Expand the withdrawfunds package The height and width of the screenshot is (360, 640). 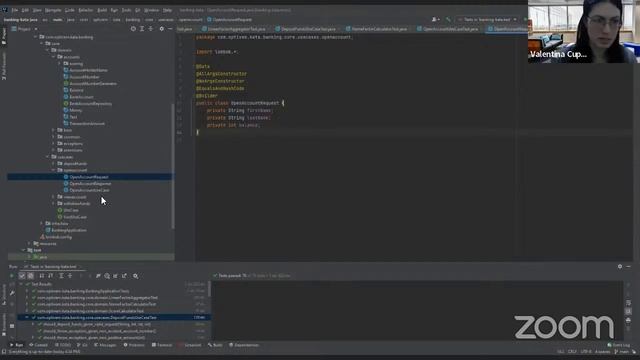[54, 203]
